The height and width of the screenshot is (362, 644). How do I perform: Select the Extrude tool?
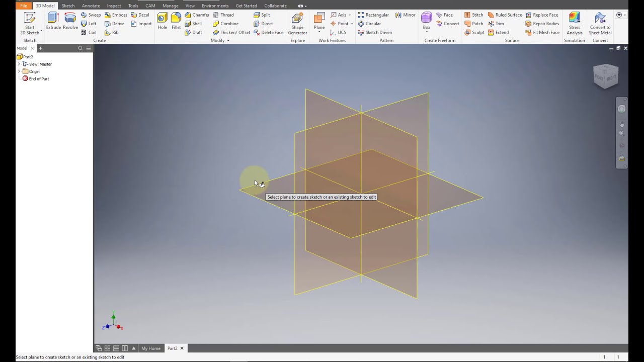tap(53, 21)
